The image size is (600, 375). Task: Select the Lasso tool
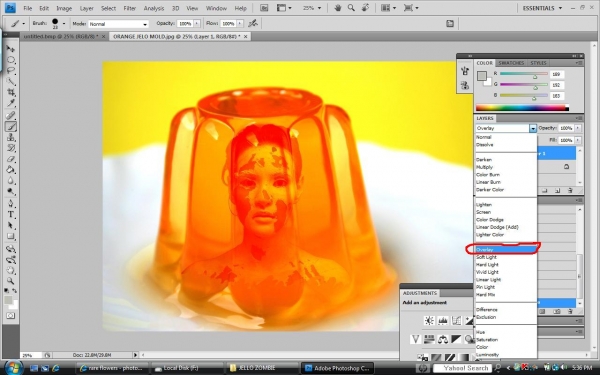[x=11, y=70]
